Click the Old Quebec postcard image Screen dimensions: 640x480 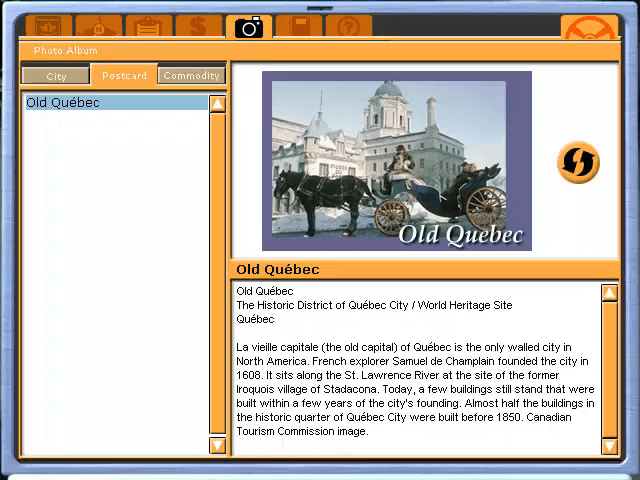[x=397, y=161]
